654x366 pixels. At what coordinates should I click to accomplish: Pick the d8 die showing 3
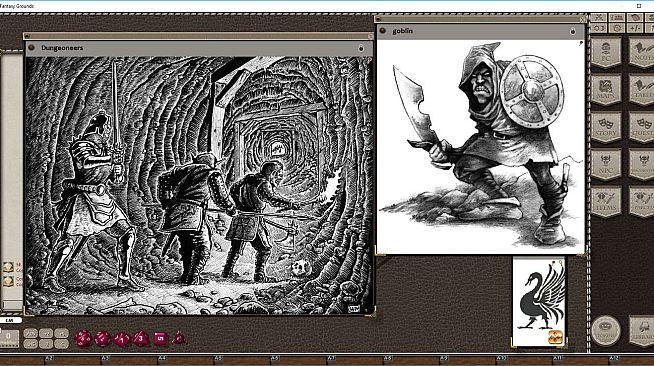[141, 338]
